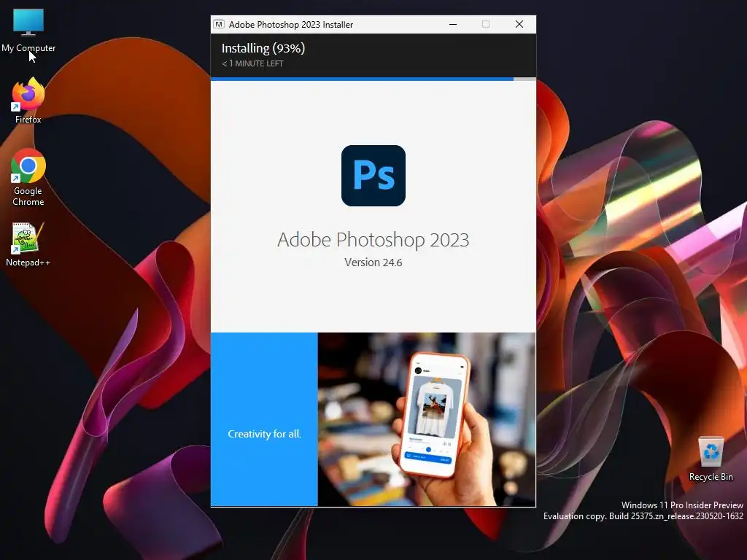Click the 'Creativity for all.' slogan
747x560 pixels.
point(264,434)
